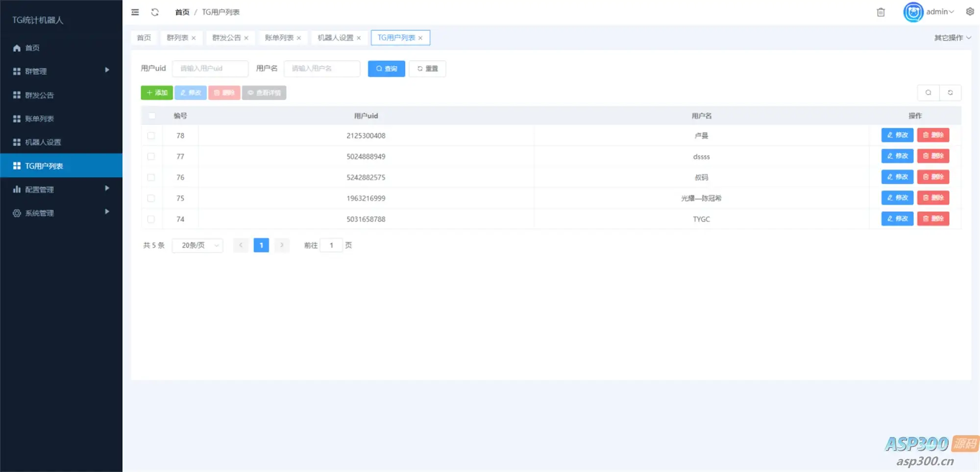Viewport: 980px width, 472px height.
Task: Click the 账单列表 grid icon in sidebar
Action: pos(17,118)
